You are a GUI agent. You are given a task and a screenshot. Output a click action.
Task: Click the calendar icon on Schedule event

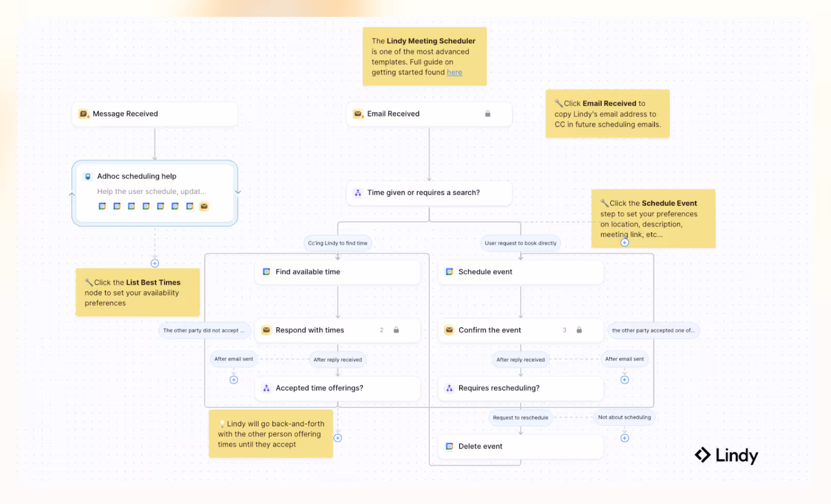[x=449, y=272]
